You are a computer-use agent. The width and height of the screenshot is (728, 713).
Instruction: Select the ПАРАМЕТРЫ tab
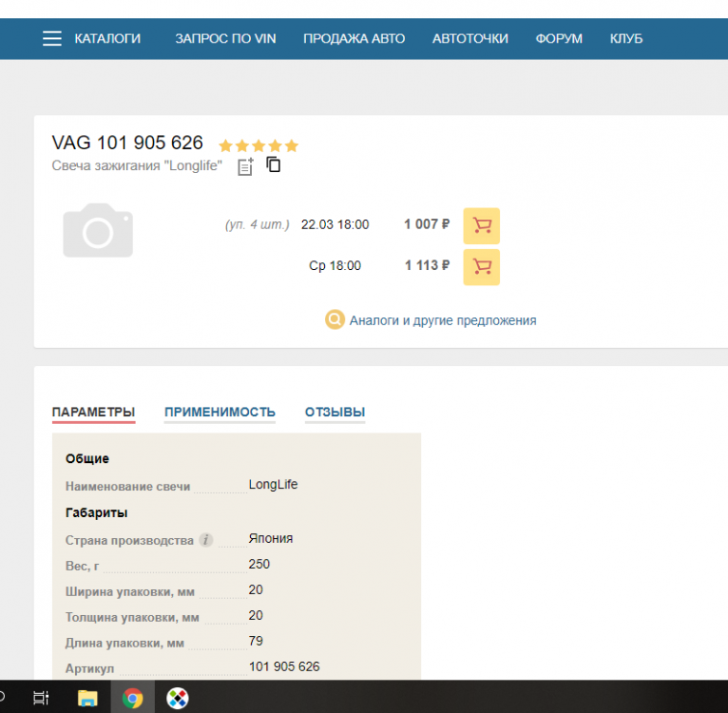tap(93, 412)
